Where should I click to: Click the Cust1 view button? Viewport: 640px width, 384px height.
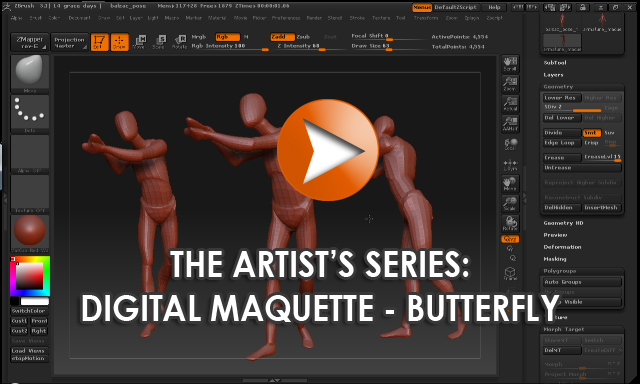click(19, 321)
